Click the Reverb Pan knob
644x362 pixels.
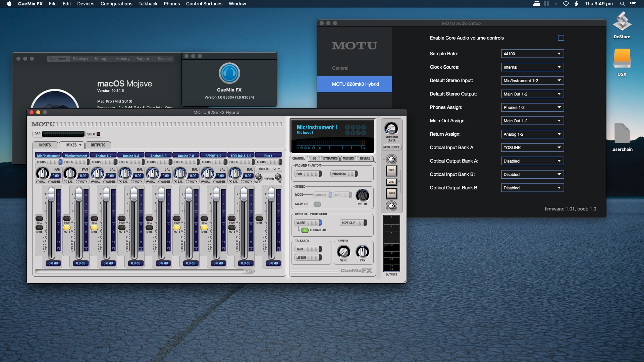[x=362, y=252]
